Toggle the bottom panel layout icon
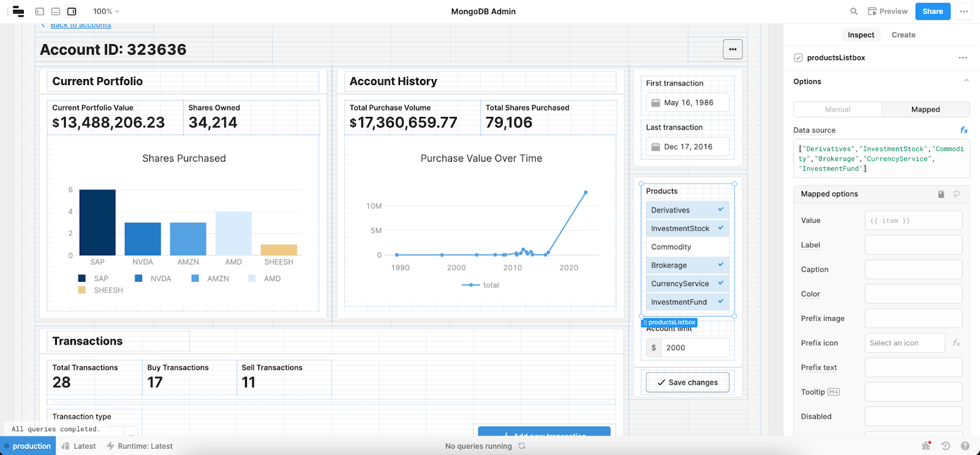This screenshot has width=980, height=455. point(56,11)
